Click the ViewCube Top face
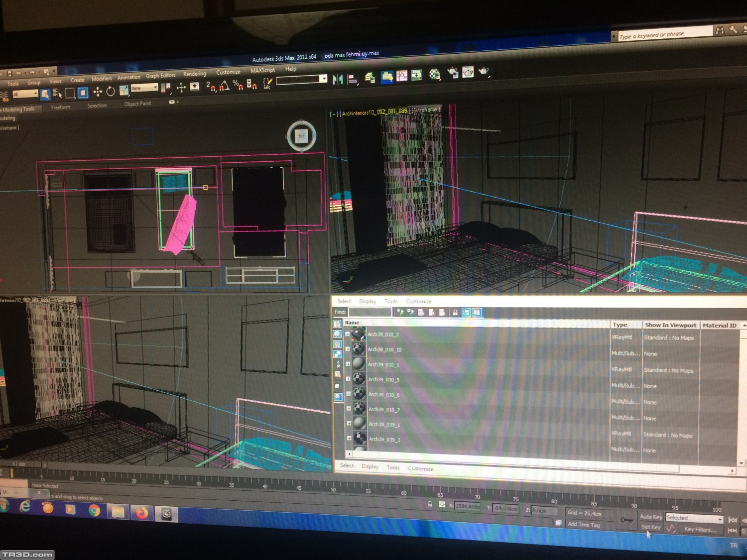 [301, 136]
